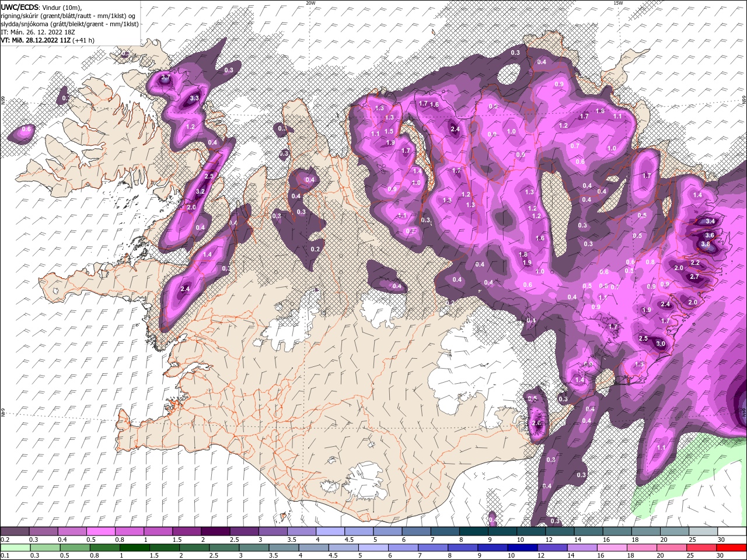
Task: Click the "0.2" label under the upper scale
Action: point(5,540)
